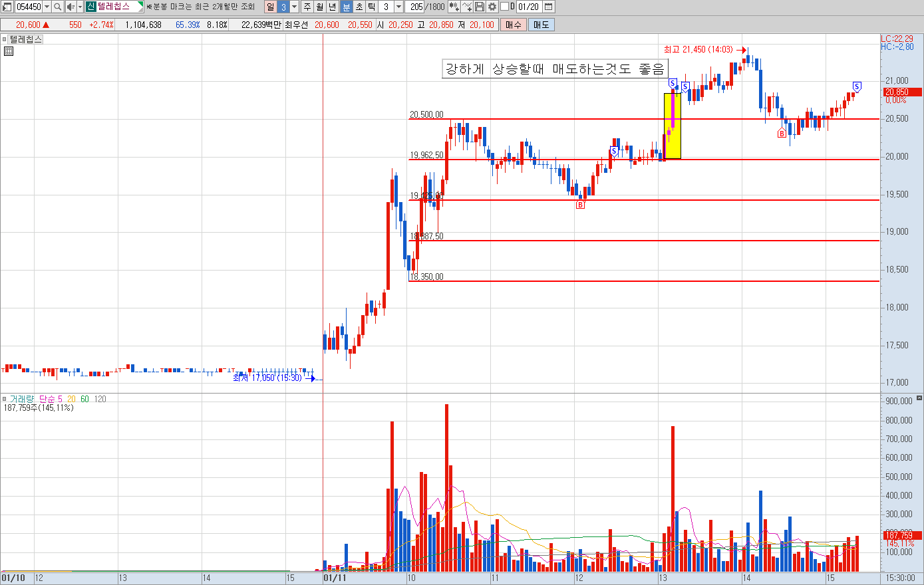Viewport: 924px width, 585px height.
Task: Close the volume panel with the small x
Action: click(x=919, y=398)
